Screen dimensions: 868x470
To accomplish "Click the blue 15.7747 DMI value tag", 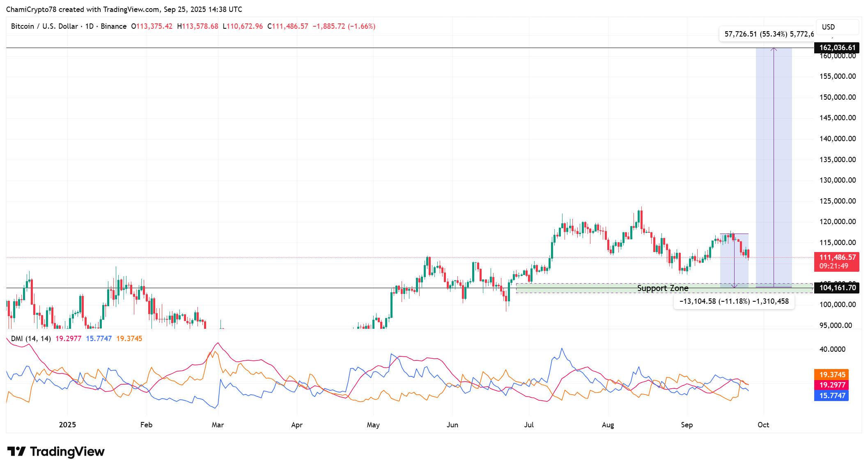I will pyautogui.click(x=831, y=396).
